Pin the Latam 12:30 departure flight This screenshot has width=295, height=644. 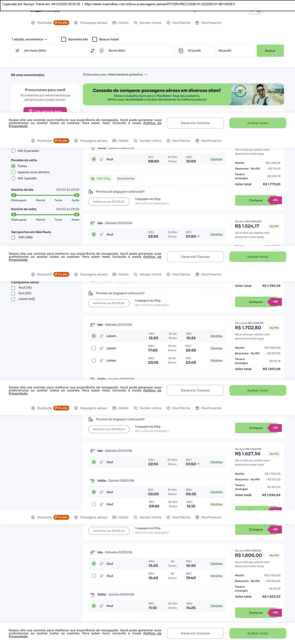coord(101,336)
